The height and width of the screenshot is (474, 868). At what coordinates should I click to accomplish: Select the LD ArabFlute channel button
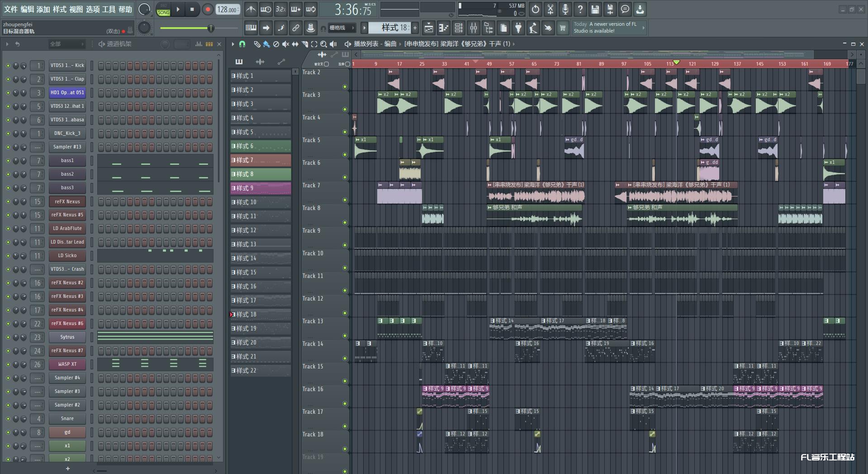(67, 229)
